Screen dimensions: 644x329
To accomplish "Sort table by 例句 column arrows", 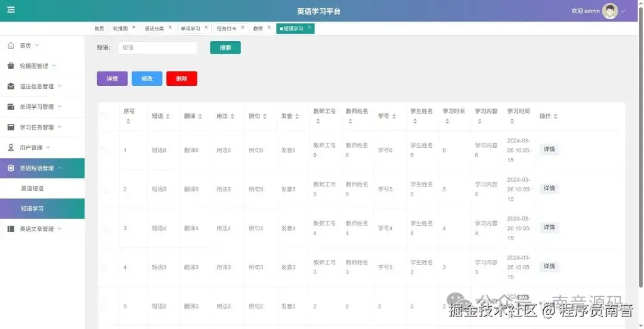I will coord(265,117).
